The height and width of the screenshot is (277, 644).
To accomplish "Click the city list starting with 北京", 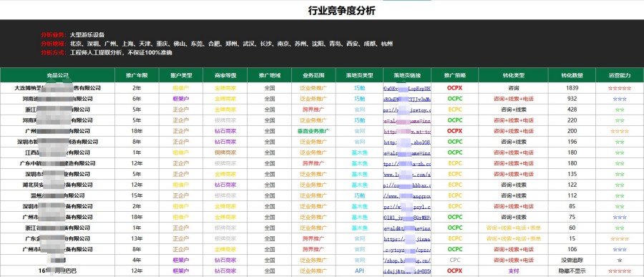I will 231,44.
